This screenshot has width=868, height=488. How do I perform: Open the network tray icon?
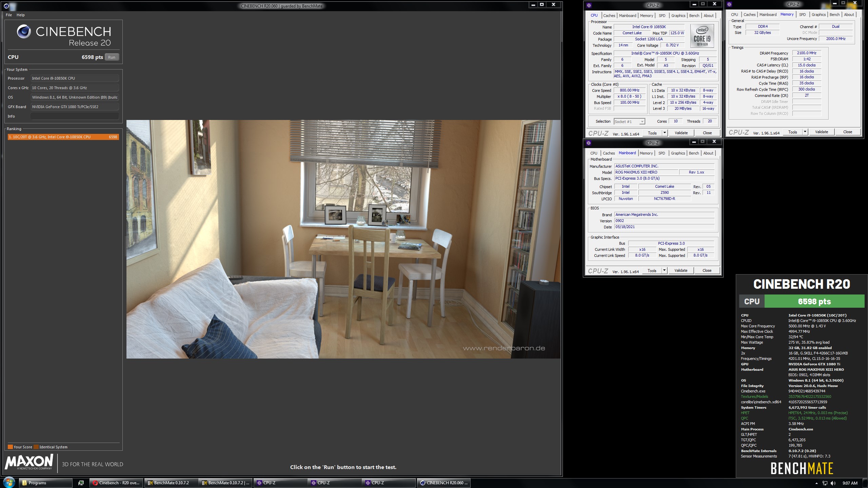[825, 483]
